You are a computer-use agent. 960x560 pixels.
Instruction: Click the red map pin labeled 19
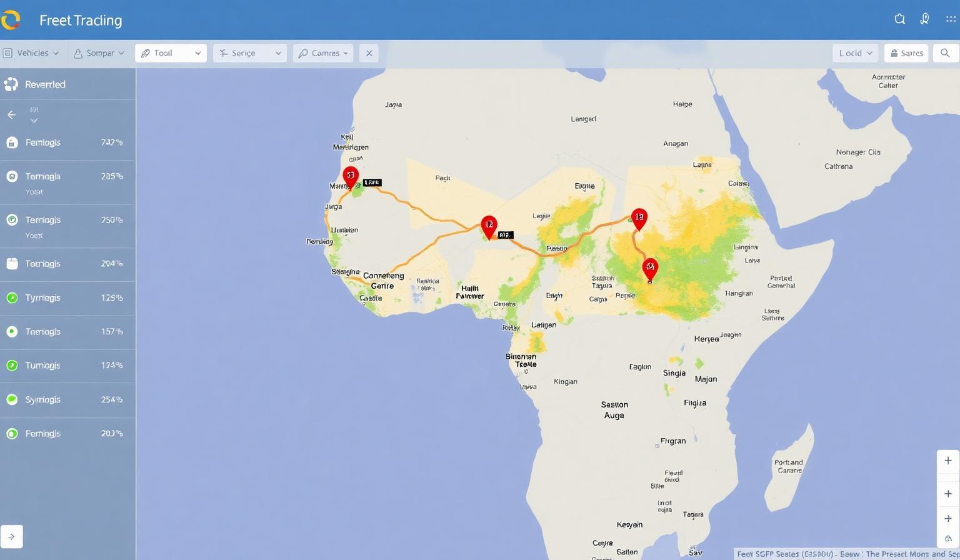[639, 218]
